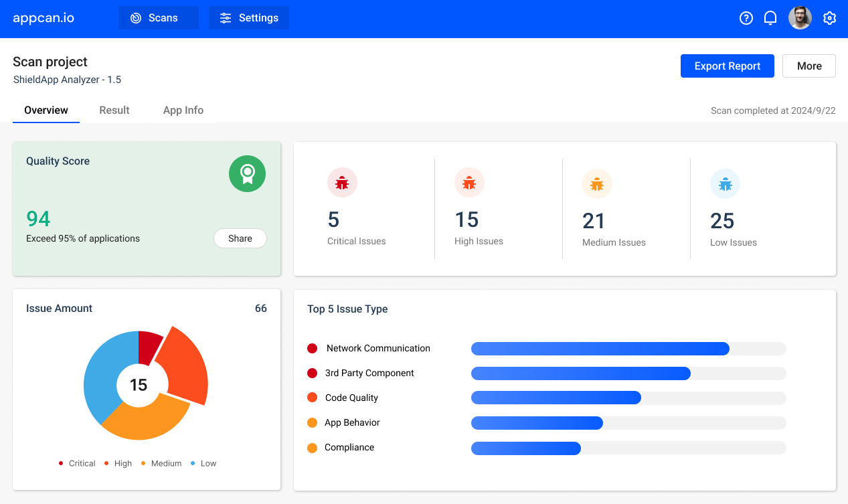The image size is (848, 504).
Task: Open the Settings navigation item
Action: pos(248,17)
